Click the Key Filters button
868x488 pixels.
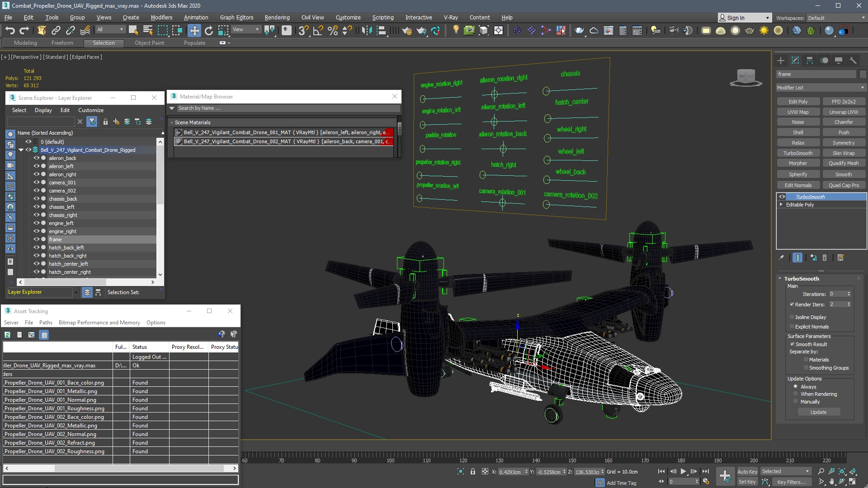click(791, 482)
